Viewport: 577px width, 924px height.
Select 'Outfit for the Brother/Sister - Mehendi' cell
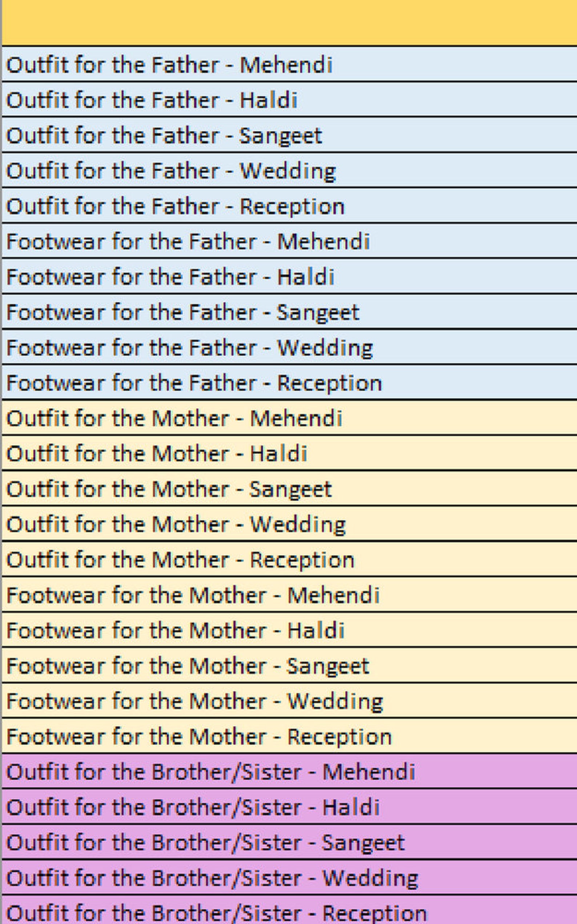[x=289, y=772]
